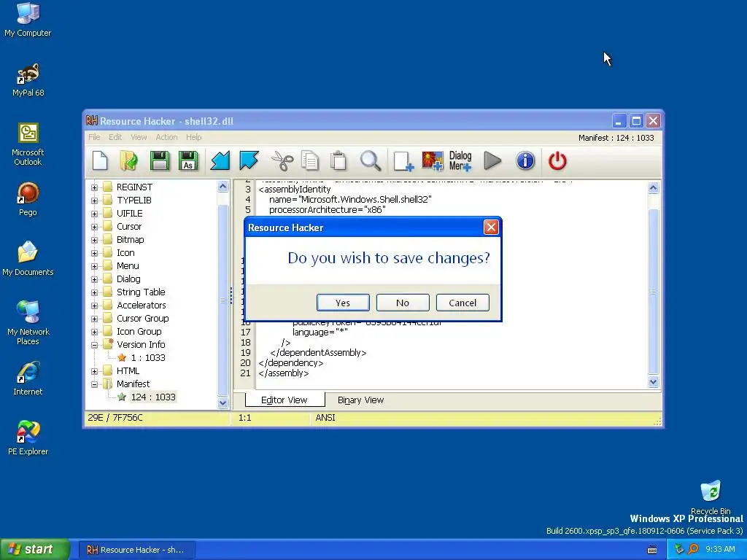Open the Windows Start menu
Viewport: 747px width, 560px height.
(35, 550)
